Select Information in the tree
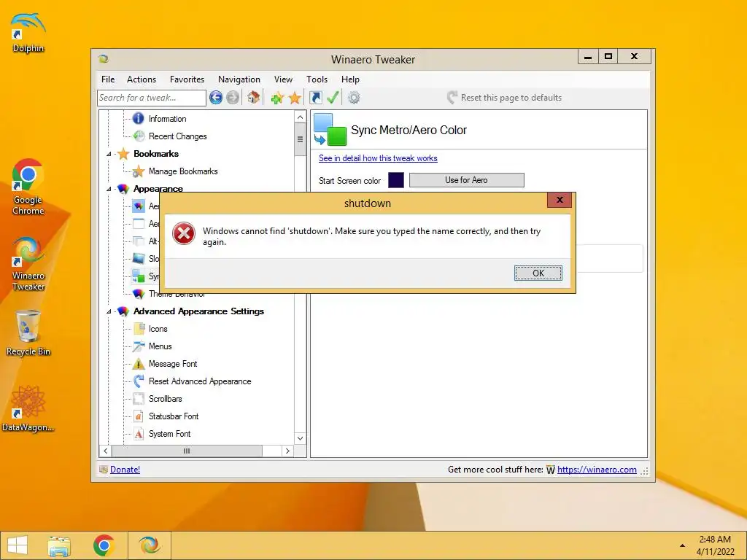Viewport: 747px width, 560px height. 167,119
